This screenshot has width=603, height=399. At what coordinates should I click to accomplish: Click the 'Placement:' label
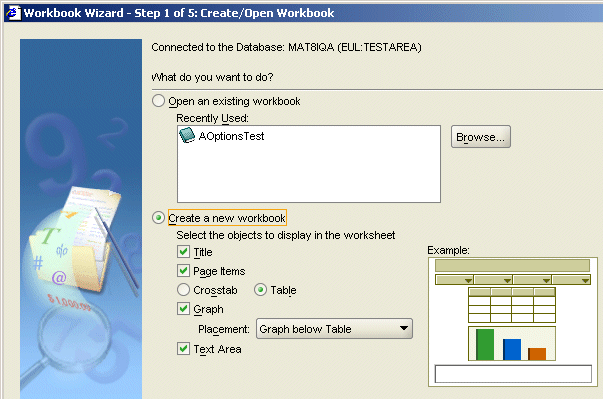tap(224, 329)
